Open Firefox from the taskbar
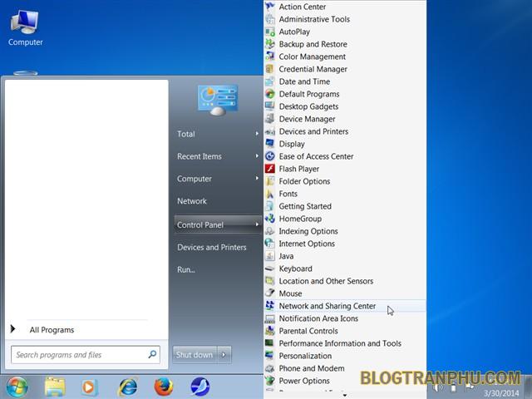Screen dimensions: 532x399 [x=164, y=387]
